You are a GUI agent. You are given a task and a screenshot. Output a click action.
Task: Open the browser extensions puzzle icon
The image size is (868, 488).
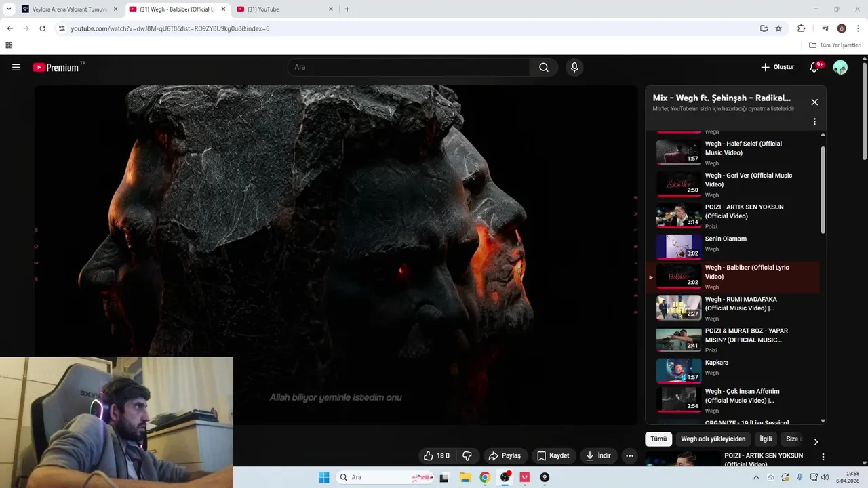tap(802, 28)
